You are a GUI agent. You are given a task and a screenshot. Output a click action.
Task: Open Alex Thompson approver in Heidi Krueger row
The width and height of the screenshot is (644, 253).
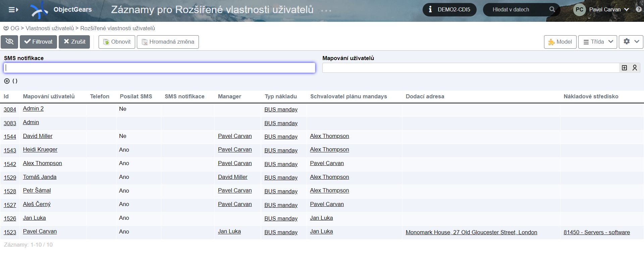coord(329,149)
